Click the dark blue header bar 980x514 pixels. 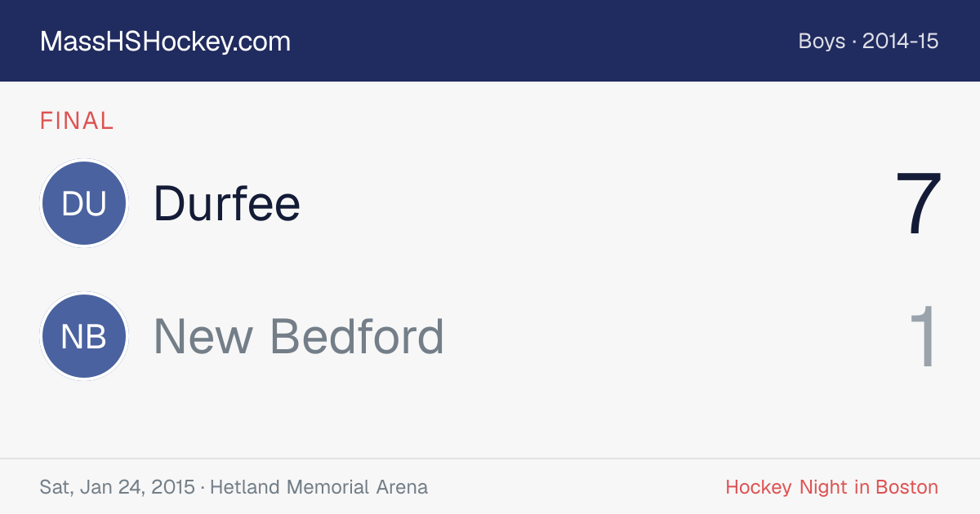click(x=490, y=41)
